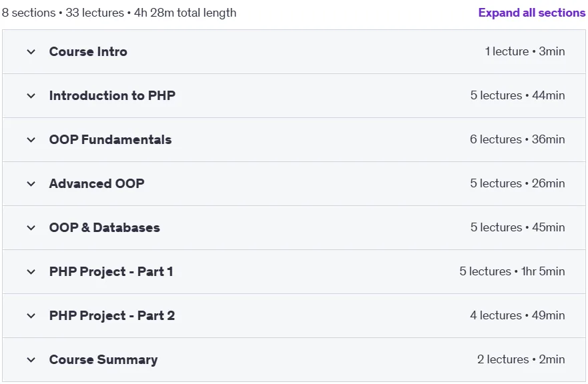Select the Course Summary section heading
The height and width of the screenshot is (384, 588).
click(x=103, y=359)
